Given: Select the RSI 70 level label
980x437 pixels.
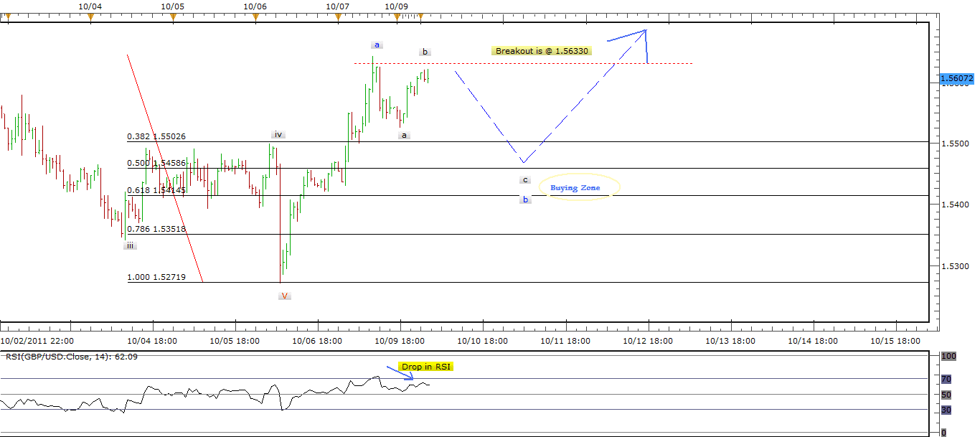Looking at the screenshot, I should coord(946,379).
